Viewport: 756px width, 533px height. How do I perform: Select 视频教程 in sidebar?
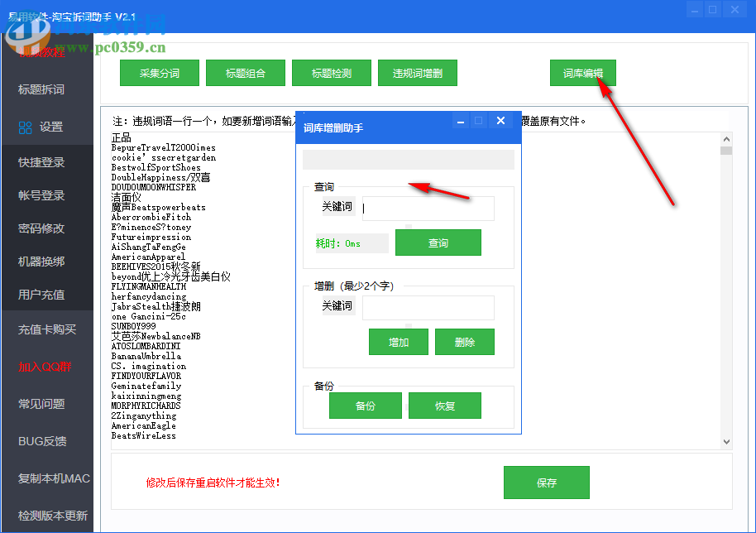(x=41, y=52)
